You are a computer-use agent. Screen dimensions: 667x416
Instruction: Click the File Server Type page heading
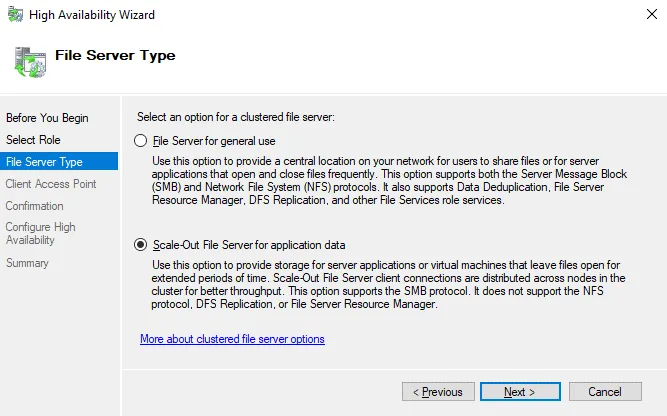pyautogui.click(x=115, y=56)
